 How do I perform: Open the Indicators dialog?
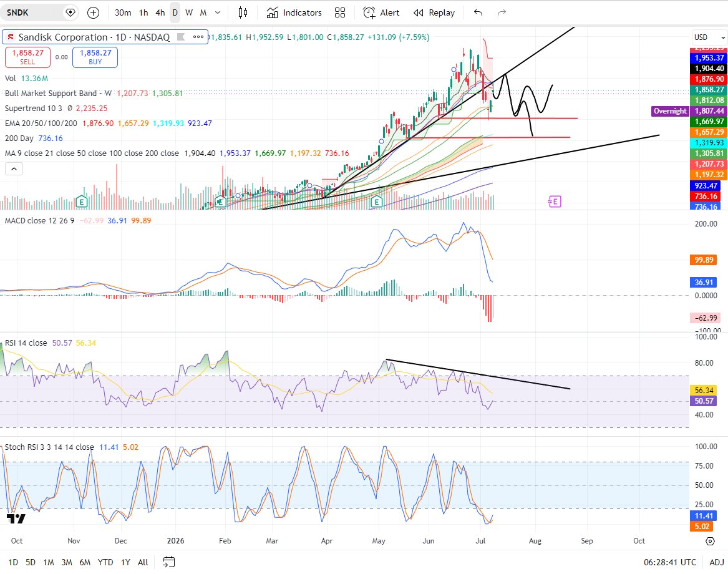[x=294, y=12]
